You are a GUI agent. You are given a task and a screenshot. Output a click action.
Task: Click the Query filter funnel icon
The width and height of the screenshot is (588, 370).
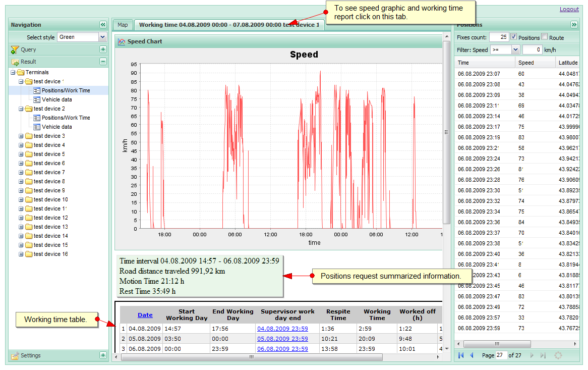(15, 49)
